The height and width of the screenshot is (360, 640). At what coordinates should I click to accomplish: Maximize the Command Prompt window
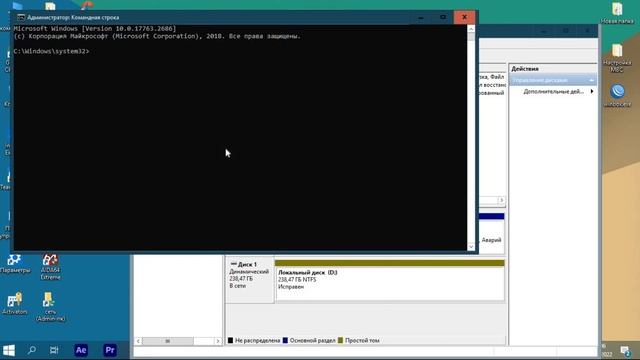point(443,17)
